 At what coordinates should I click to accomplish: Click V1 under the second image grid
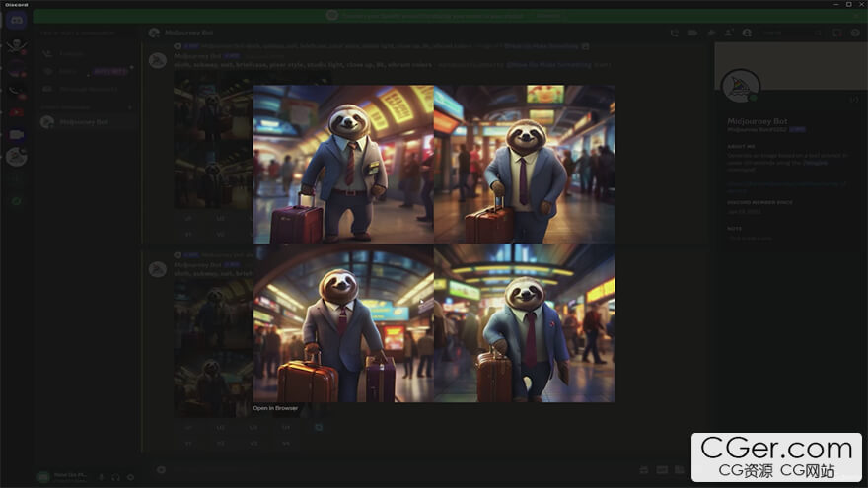coord(188,444)
